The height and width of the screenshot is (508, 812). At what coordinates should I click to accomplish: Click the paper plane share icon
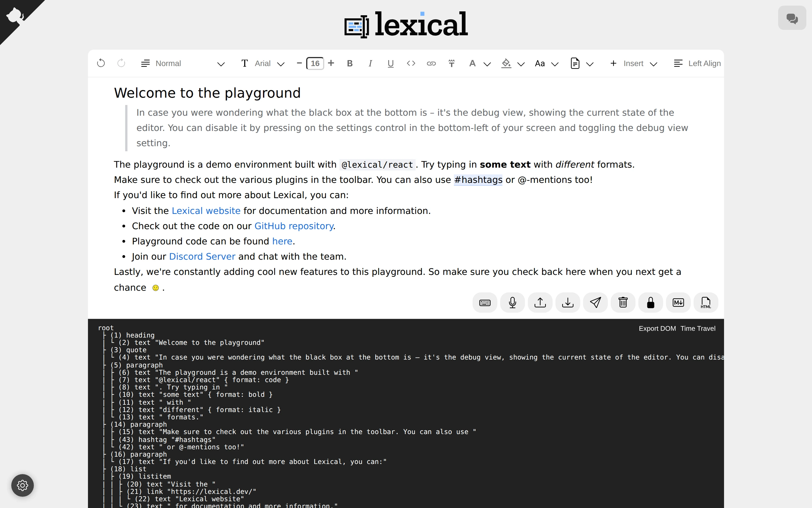[595, 303]
